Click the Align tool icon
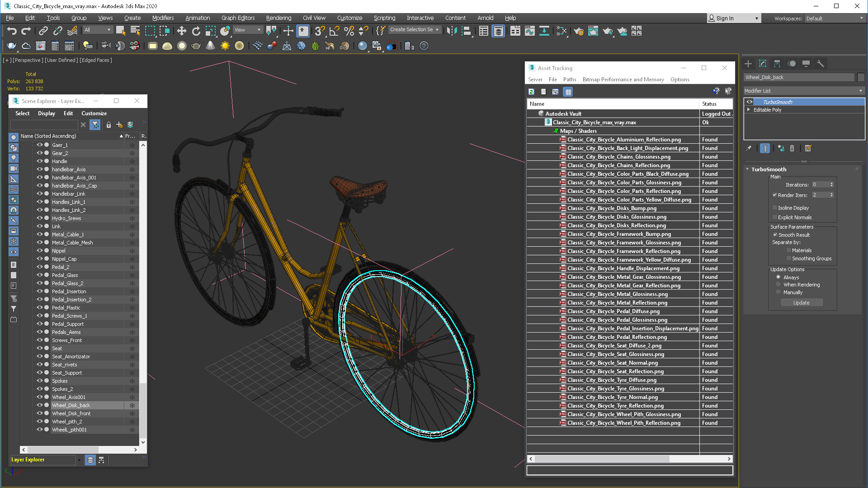The image size is (868, 488). (x=467, y=31)
